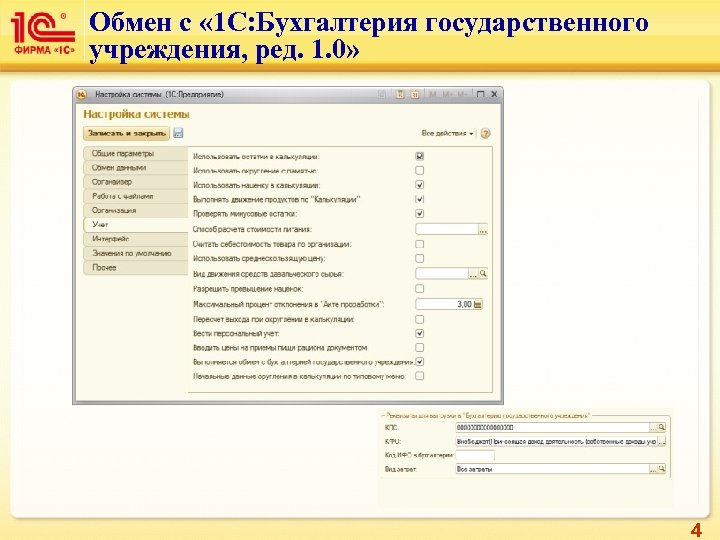Click into Способ расчета стоимости питания field
The width and height of the screenshot is (720, 540).
pos(447,229)
